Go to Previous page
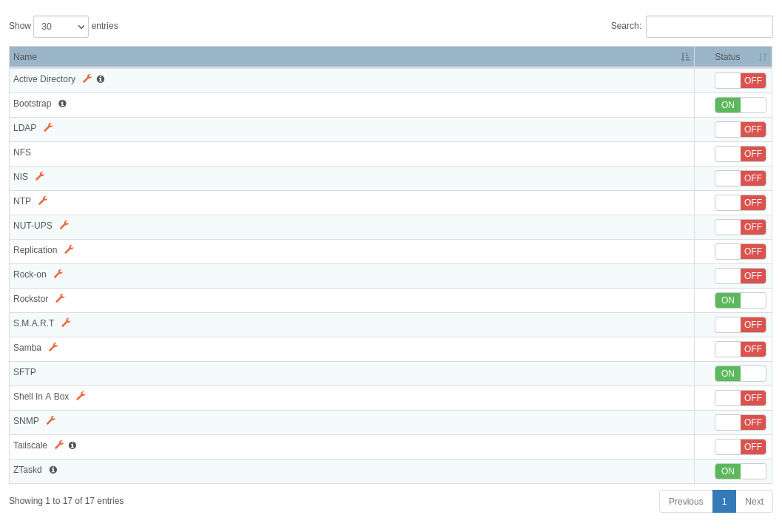 (x=686, y=502)
